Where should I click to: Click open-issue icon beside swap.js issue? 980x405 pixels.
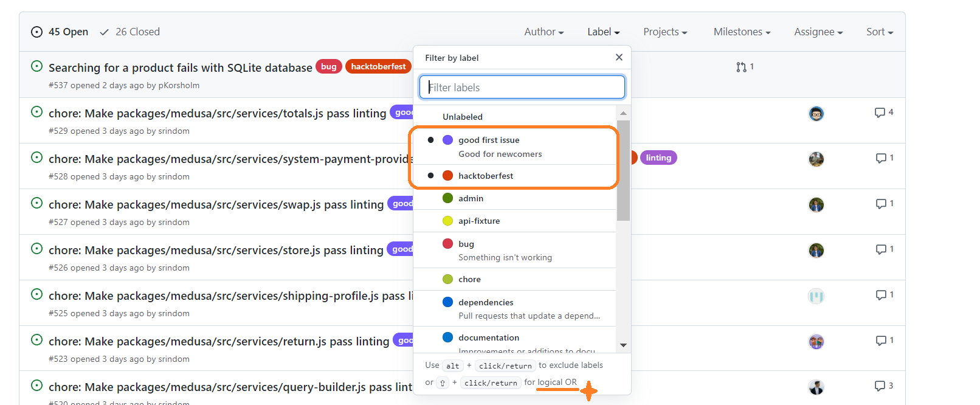coord(36,203)
